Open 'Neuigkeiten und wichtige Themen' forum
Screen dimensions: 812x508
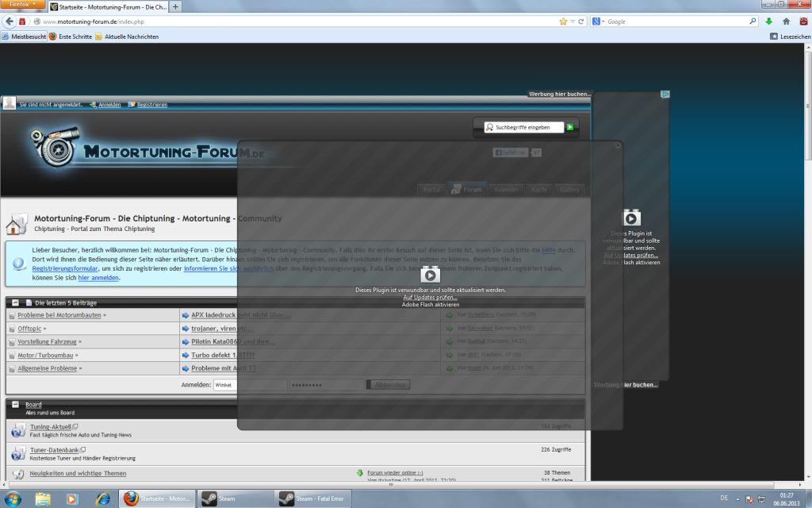coord(78,473)
